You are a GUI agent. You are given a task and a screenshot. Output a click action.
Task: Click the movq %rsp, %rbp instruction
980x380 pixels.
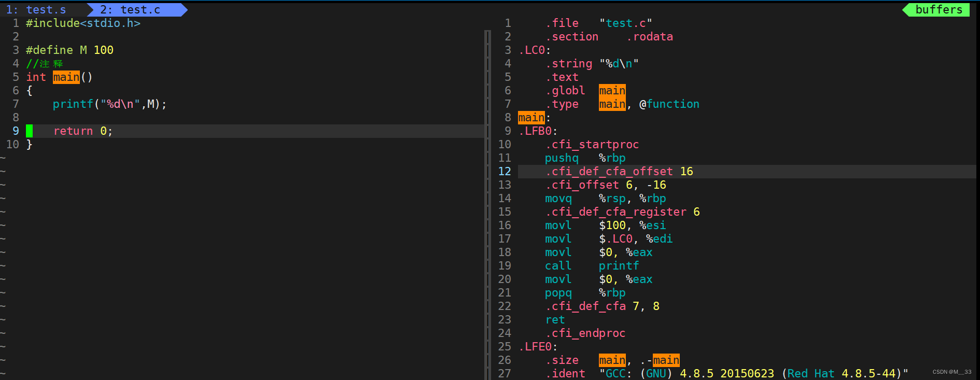606,199
